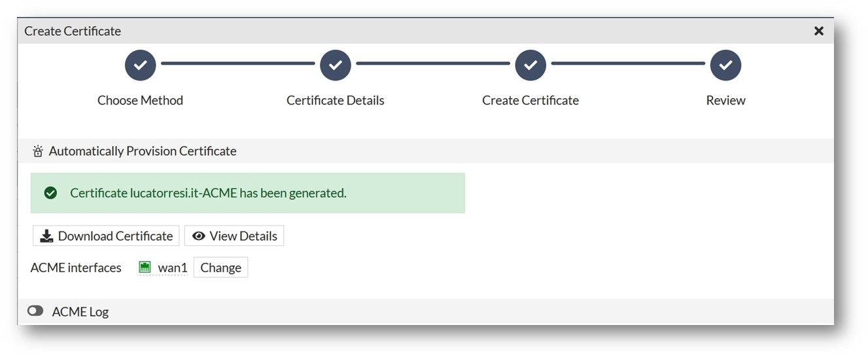Click the green success check icon
The image size is (868, 359).
[50, 193]
